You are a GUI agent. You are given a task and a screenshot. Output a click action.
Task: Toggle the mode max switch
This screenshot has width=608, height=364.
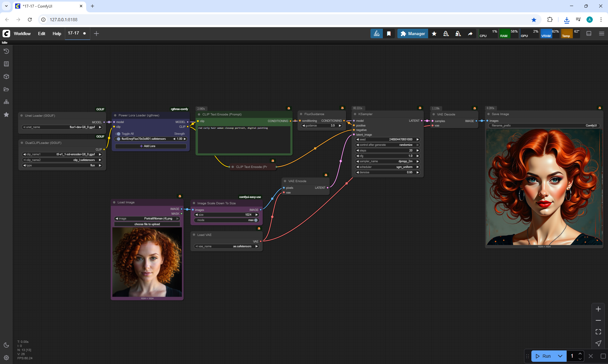256,220
